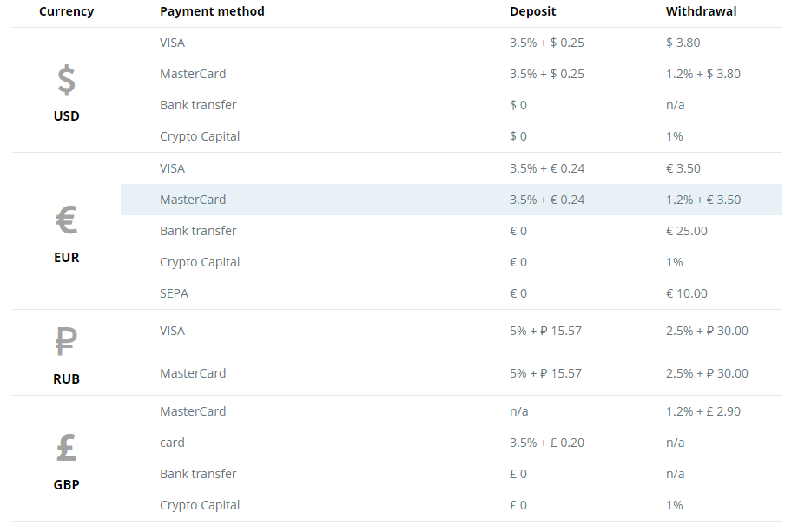Click the 1.2% + £ 2.90 withdrawal fee

coord(703,411)
